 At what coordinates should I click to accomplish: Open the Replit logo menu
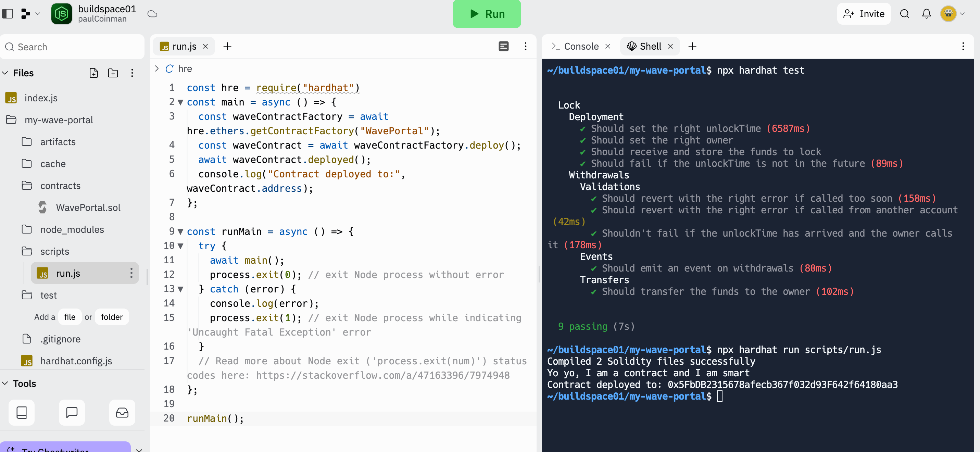(x=25, y=14)
